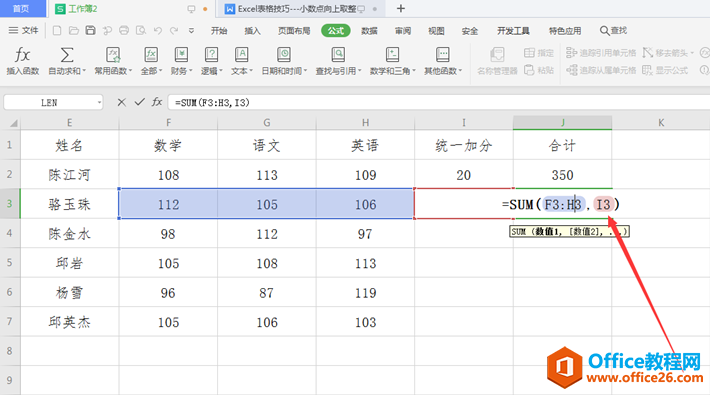Viewport: 710px width, 395px height.
Task: Click the AutoSum sigma icon
Action: coord(67,55)
